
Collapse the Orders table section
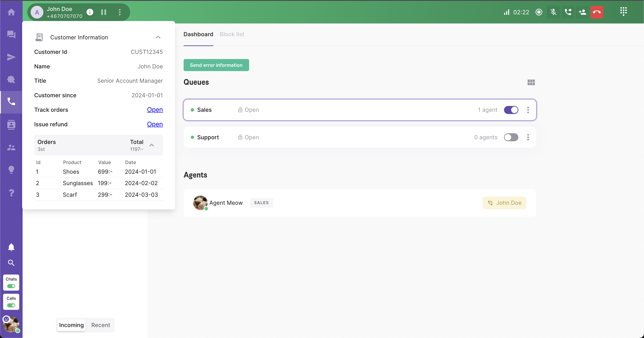[x=152, y=145]
